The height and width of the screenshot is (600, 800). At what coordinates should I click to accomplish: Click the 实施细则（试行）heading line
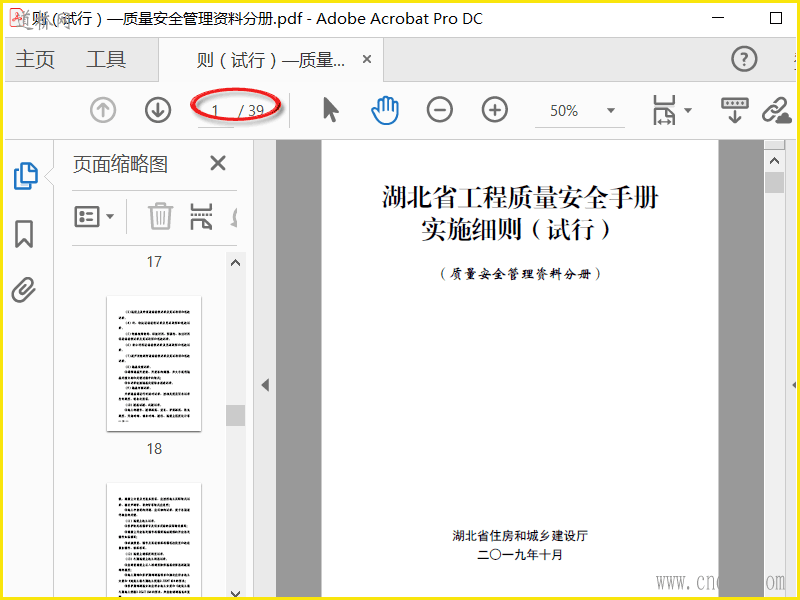(x=515, y=230)
